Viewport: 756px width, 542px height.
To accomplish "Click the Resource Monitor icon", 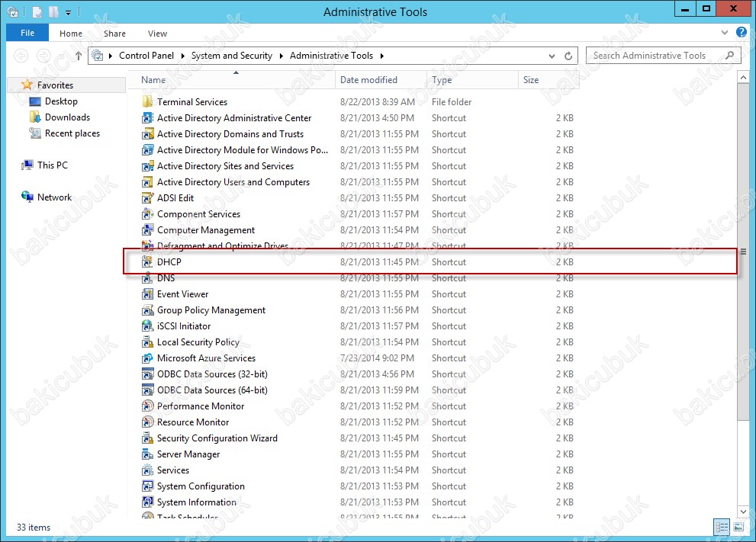I will click(x=147, y=422).
